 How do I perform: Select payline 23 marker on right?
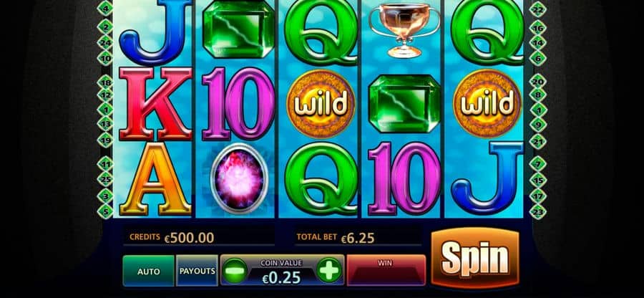(537, 212)
